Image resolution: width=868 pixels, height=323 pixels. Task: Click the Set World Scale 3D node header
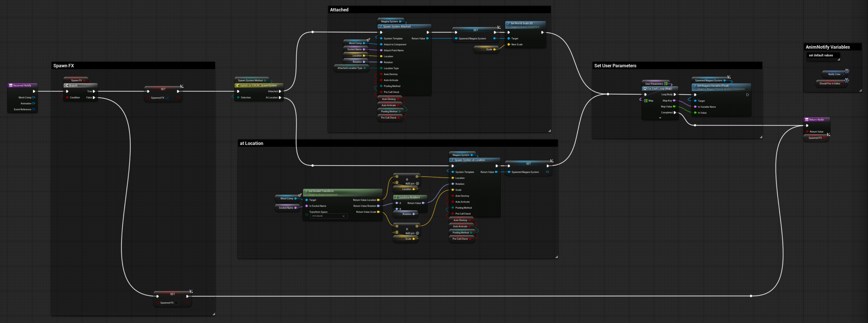521,23
